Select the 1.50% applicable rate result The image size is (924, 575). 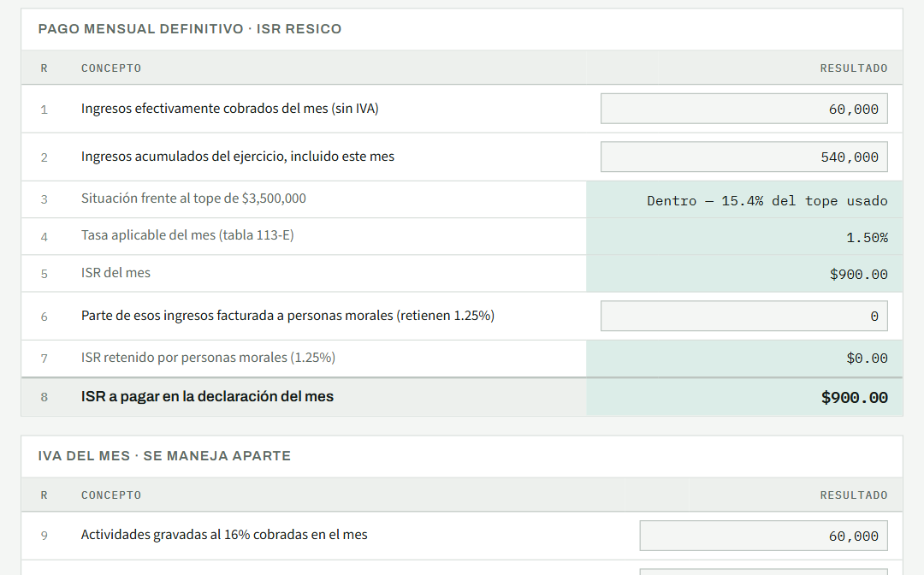pyautogui.click(x=867, y=237)
